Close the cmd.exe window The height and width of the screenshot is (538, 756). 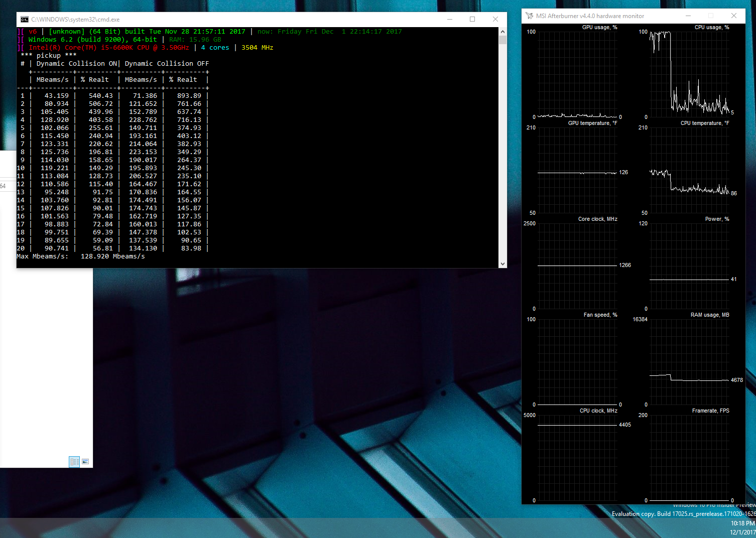pyautogui.click(x=495, y=19)
